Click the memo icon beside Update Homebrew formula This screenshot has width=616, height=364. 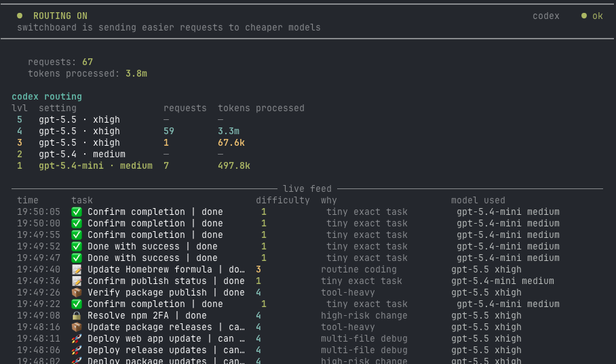coord(77,269)
